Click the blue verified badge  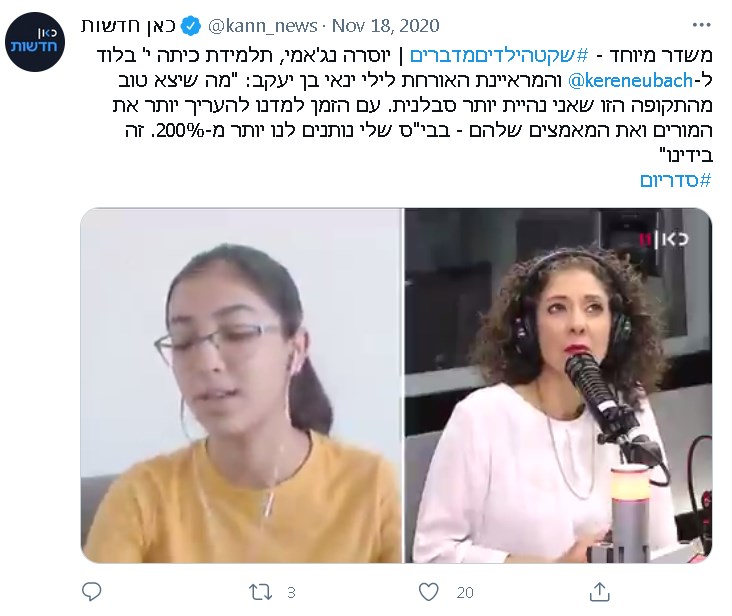pyautogui.click(x=190, y=26)
